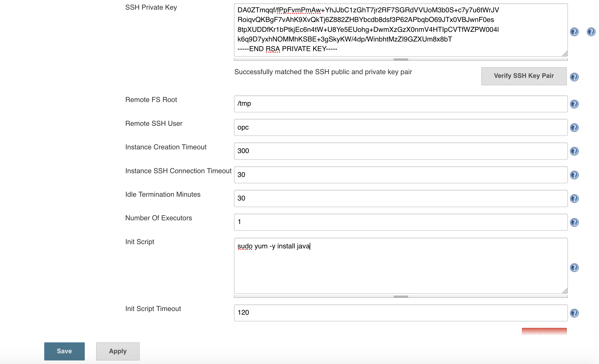Open help for Idle Termination Minutes
Screen dimensions: 599x364
click(574, 199)
